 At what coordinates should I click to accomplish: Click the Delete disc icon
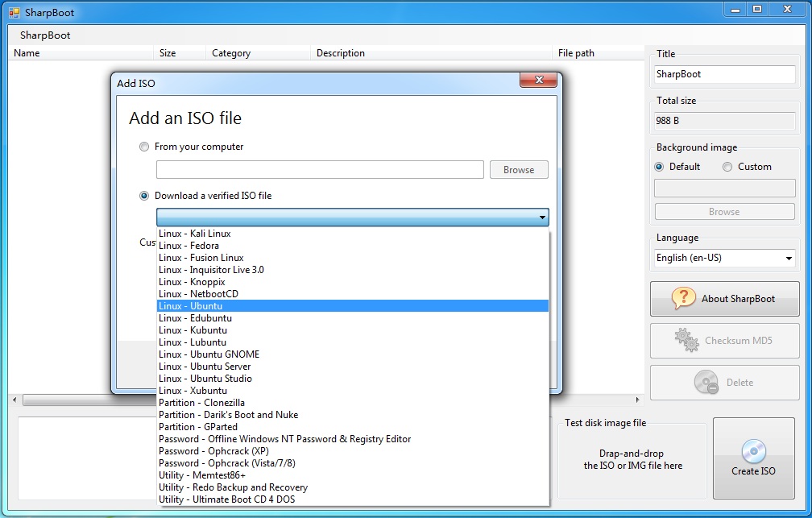(x=706, y=383)
